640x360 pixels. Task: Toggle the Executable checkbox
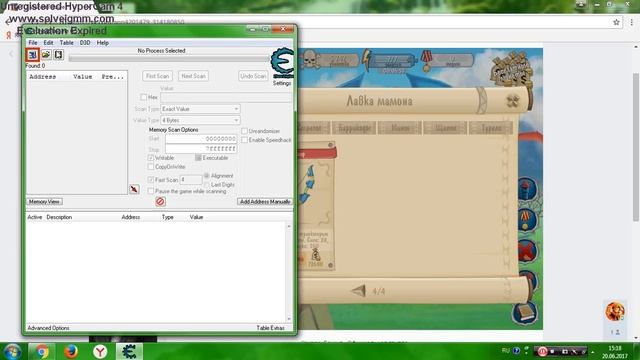(198, 158)
